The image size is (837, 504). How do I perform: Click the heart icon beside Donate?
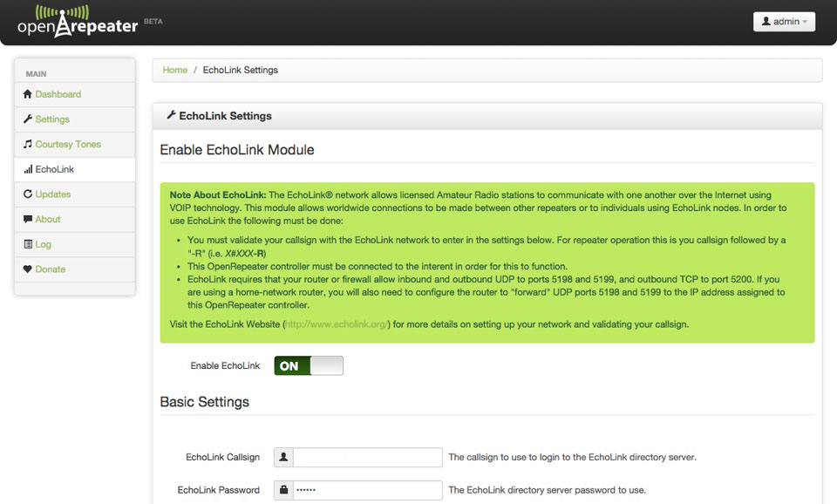pos(28,269)
